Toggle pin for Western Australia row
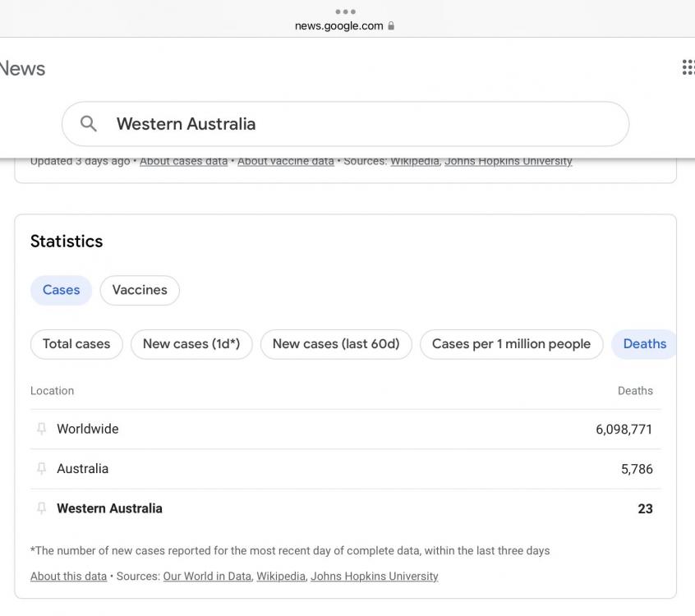Image resolution: width=695 pixels, height=616 pixels. (42, 508)
